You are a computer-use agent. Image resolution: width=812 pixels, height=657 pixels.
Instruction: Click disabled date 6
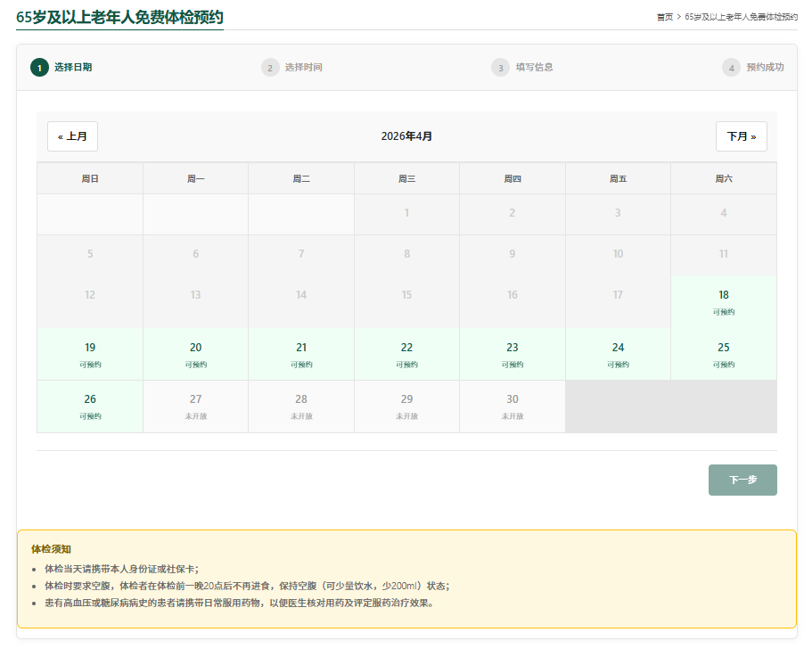[196, 255]
